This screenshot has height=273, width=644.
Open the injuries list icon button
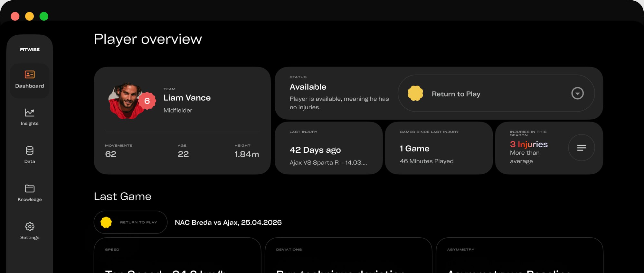[x=581, y=148]
